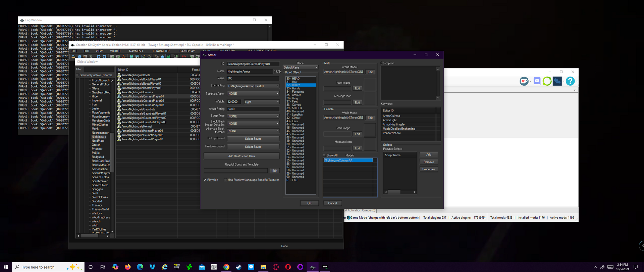Image resolution: width=644 pixels, height=272 pixels.
Task: Click OK in the Armor dialog
Action: 309,203
